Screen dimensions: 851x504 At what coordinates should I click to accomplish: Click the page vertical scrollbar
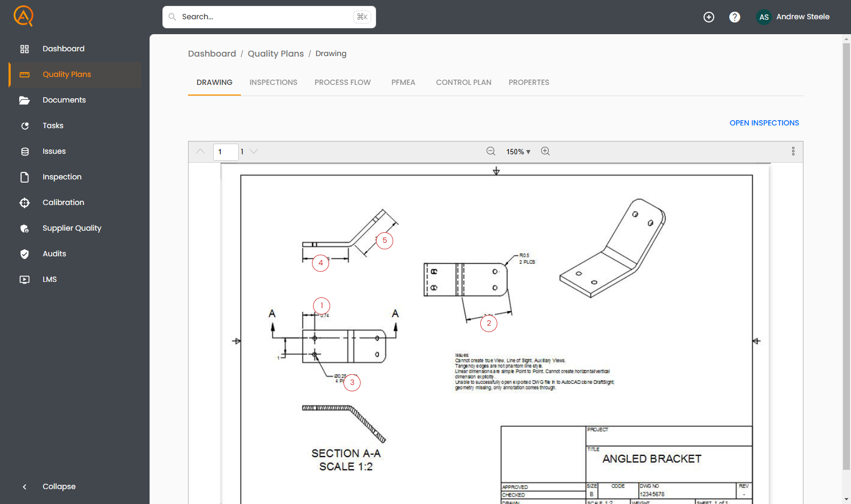(846, 256)
